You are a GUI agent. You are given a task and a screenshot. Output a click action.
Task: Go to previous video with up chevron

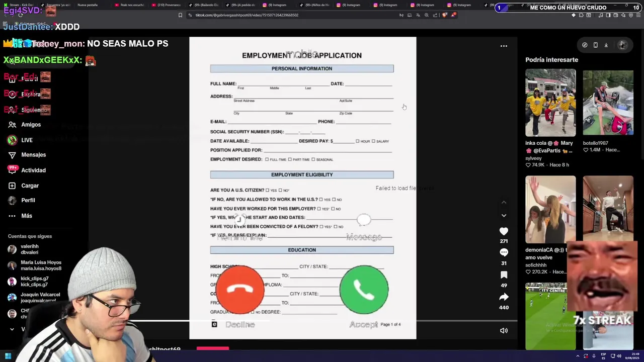pyautogui.click(x=504, y=202)
